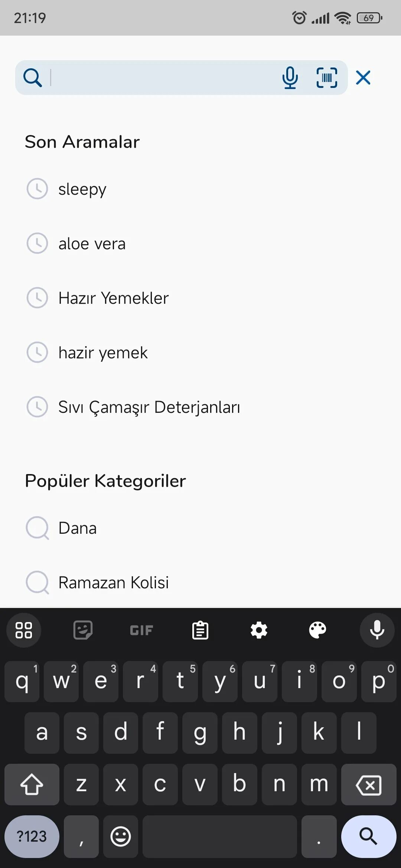Screen dimensions: 401x868
Task: Tap recent search "hazir yemek"
Action: [x=103, y=353]
